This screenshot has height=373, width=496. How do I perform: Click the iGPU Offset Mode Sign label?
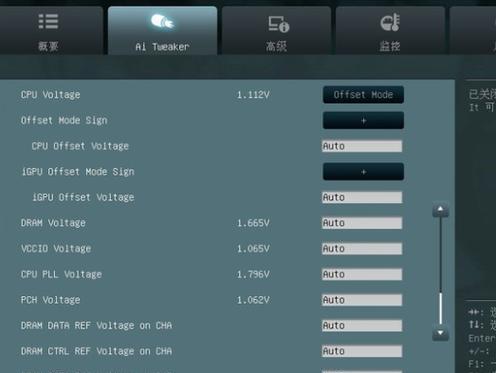click(x=78, y=172)
